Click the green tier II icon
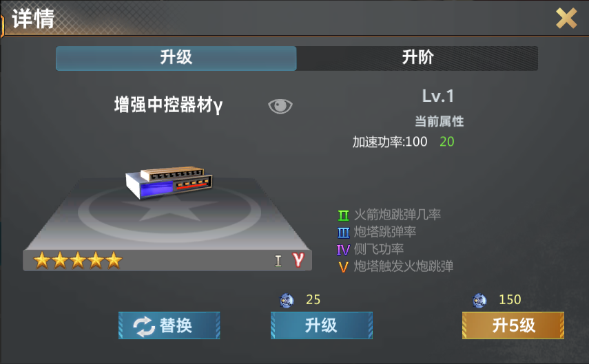Viewport: 589px width, 364px height. pyautogui.click(x=343, y=215)
